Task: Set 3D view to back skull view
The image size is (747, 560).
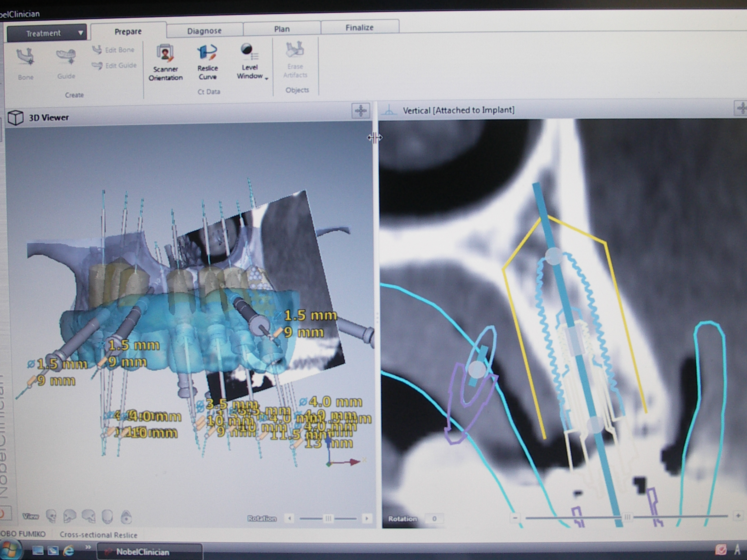Action: 107,516
